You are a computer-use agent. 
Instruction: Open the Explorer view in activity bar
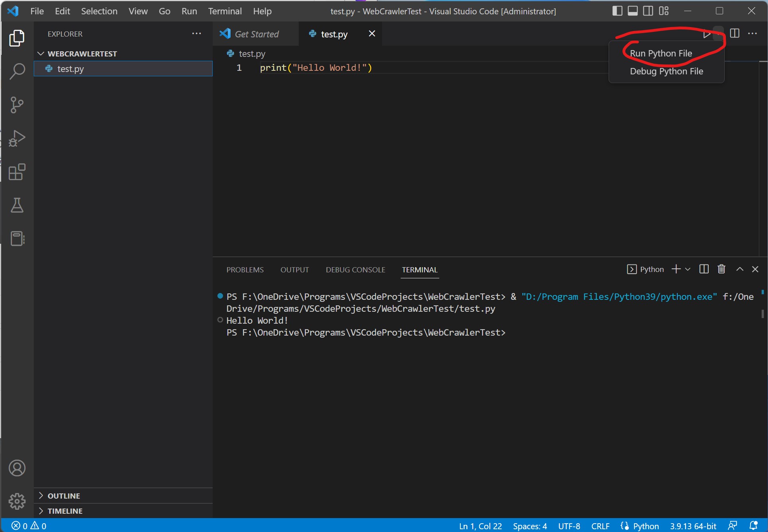[x=17, y=38]
